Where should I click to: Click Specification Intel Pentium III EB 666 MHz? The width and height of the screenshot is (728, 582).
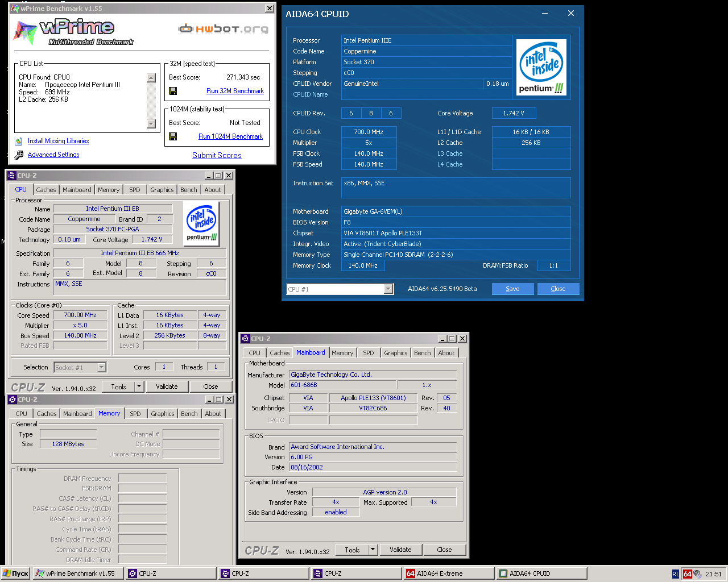tap(140, 253)
